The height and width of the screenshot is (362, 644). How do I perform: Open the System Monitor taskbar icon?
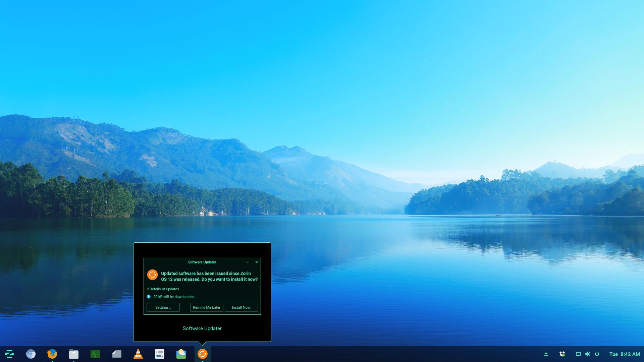(x=95, y=354)
